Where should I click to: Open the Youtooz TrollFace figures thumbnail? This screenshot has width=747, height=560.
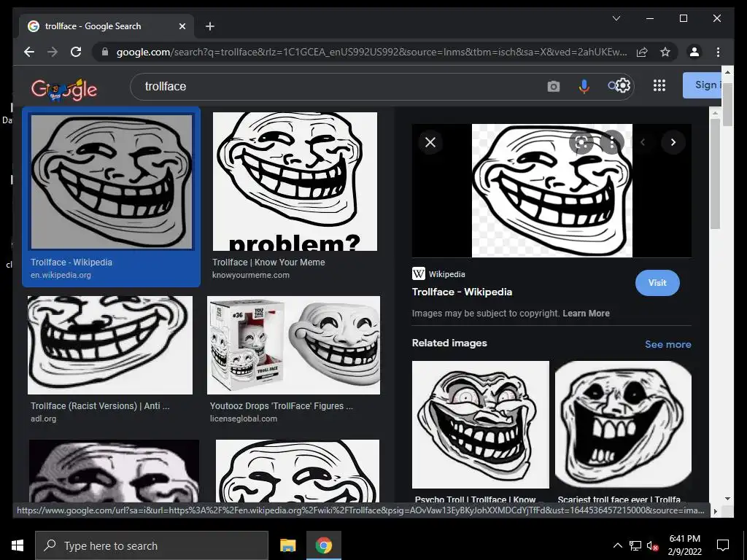293,345
